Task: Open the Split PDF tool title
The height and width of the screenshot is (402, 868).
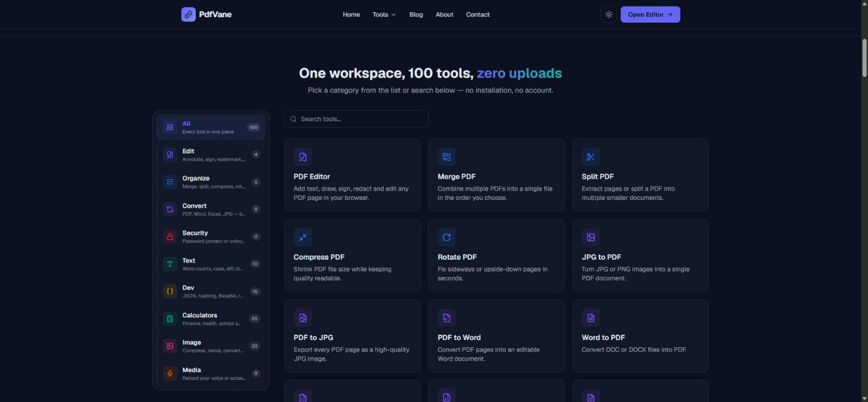Action: [598, 177]
